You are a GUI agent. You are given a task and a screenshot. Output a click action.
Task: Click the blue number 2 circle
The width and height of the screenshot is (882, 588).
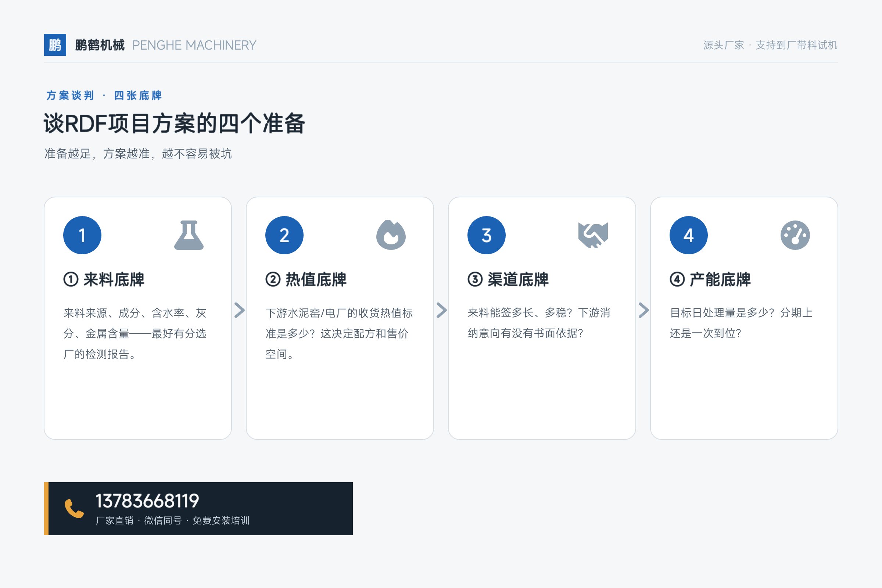(284, 235)
